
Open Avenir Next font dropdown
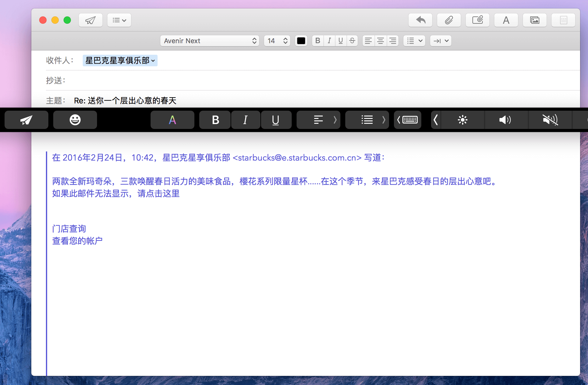[210, 41]
